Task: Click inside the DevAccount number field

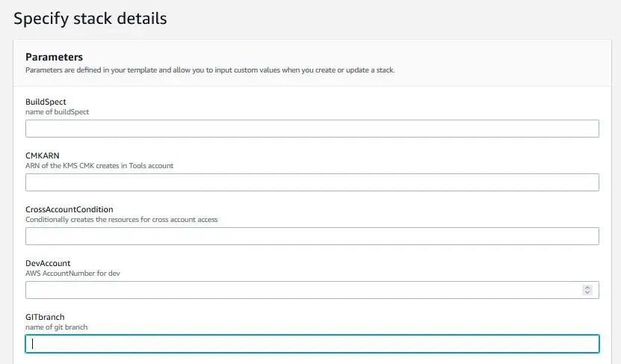Action: click(299, 290)
